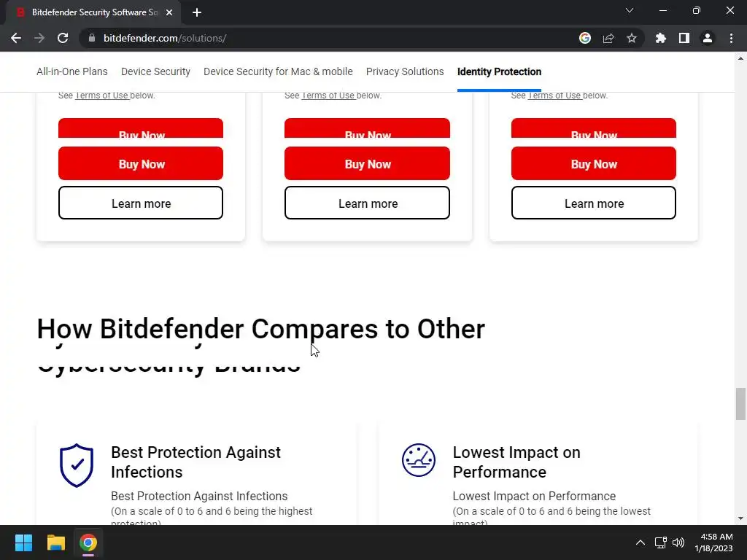
Task: Click the browser forward arrow
Action: (x=39, y=38)
